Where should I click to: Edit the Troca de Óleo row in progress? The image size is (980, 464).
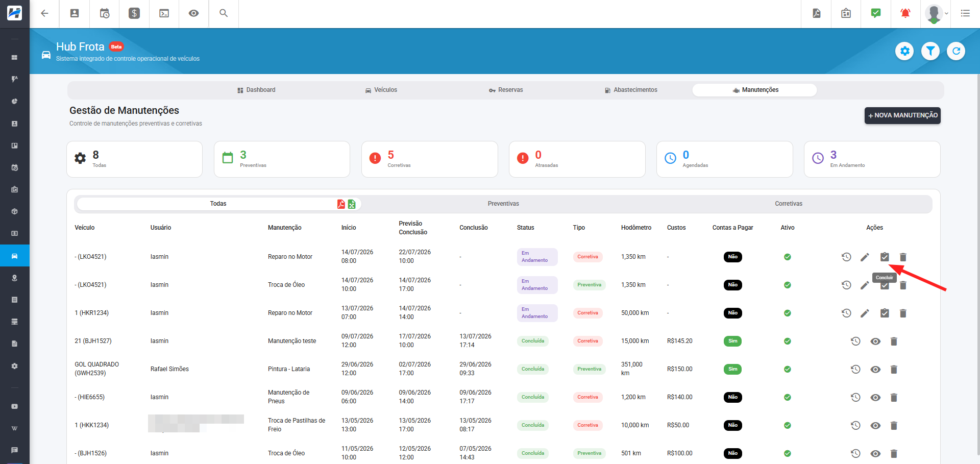point(865,285)
